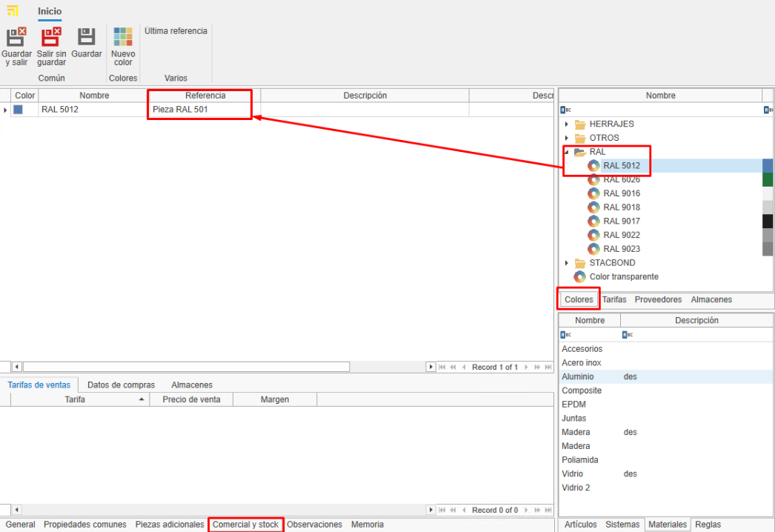Viewport: 775px width, 532px height.
Task: Go to first record in top grid navigator
Action: tap(442, 367)
